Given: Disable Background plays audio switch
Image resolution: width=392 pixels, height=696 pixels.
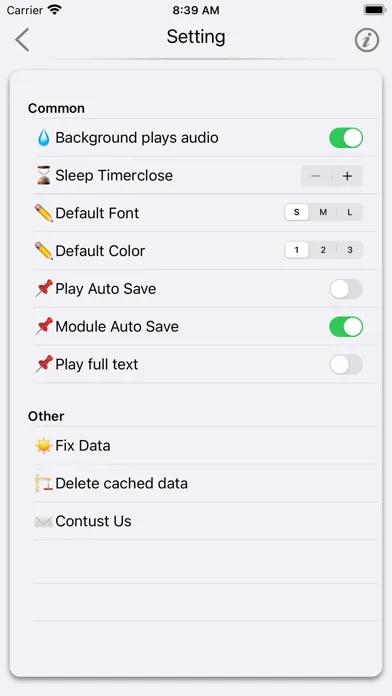Looking at the screenshot, I should (346, 138).
